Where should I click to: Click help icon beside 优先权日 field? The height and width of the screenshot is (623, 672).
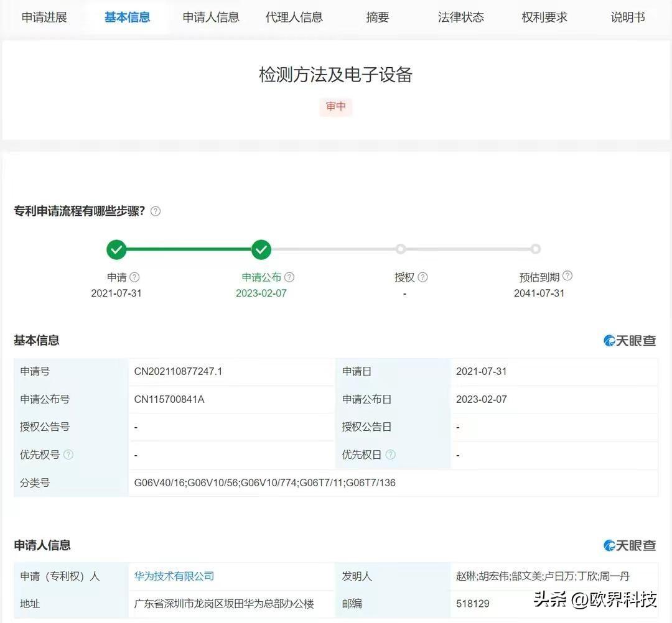coord(390,455)
